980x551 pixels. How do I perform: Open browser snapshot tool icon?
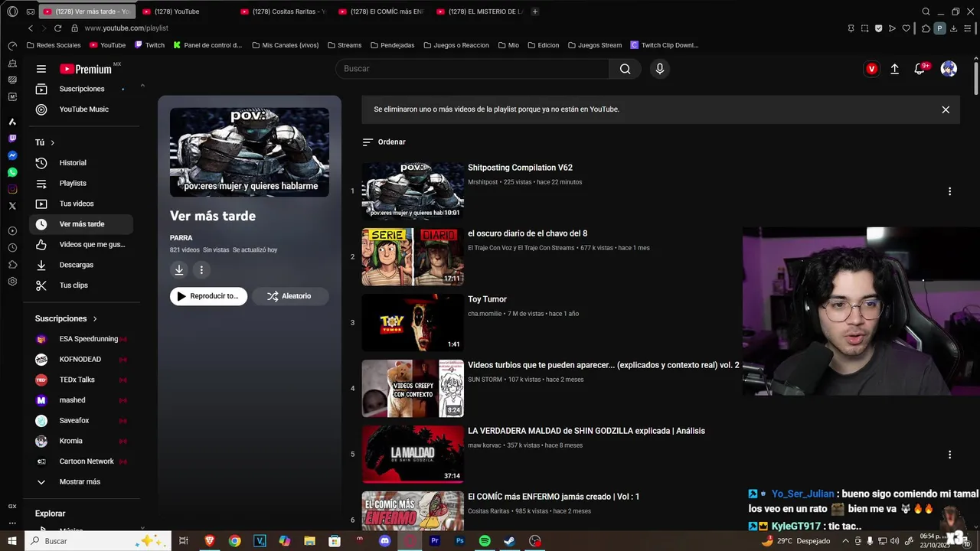[x=864, y=28]
